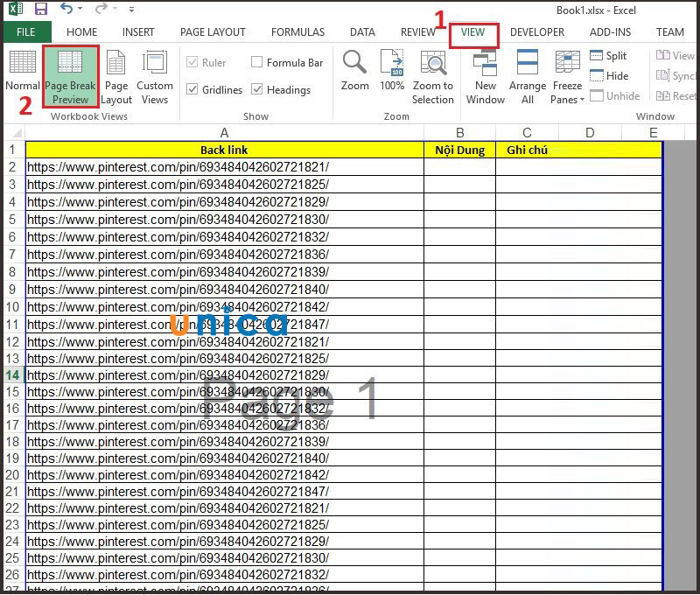Open Customize Quick Access Toolbar dropdown
The image size is (700, 595).
point(131,9)
